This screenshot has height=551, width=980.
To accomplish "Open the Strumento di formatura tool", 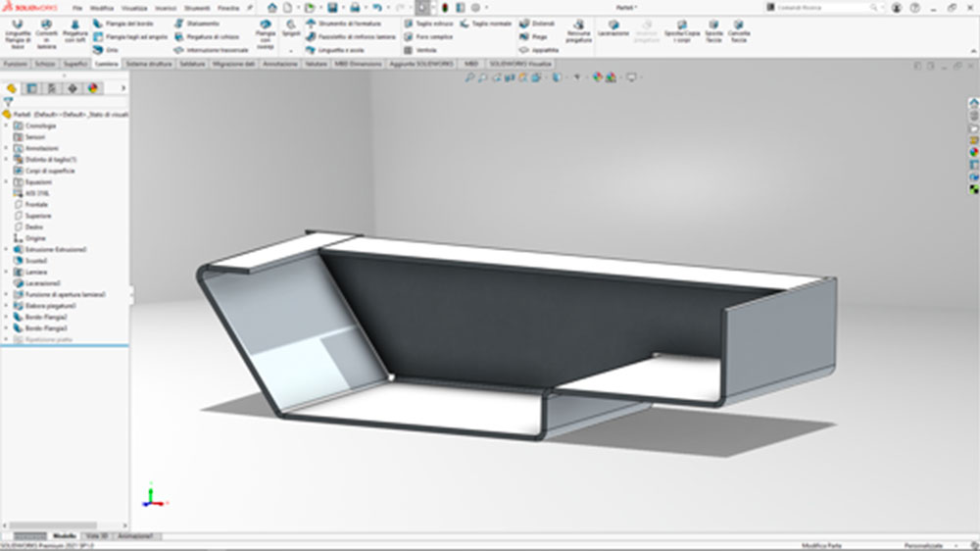I will tap(343, 24).
